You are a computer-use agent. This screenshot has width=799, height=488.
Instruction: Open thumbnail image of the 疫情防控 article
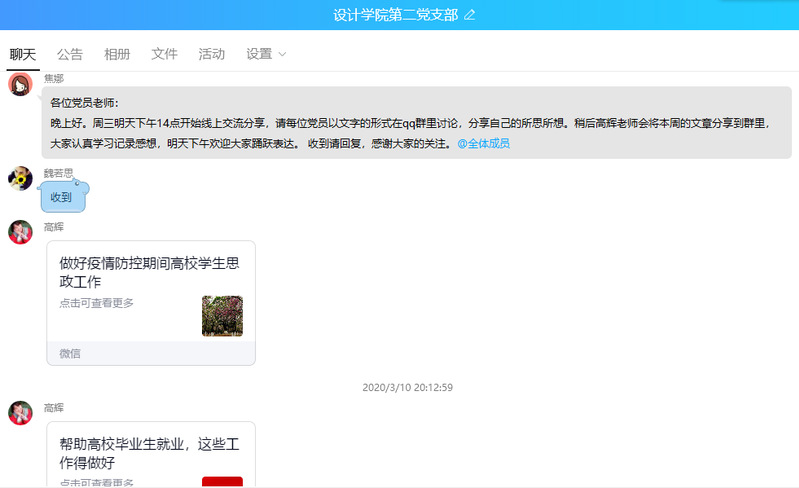222,316
